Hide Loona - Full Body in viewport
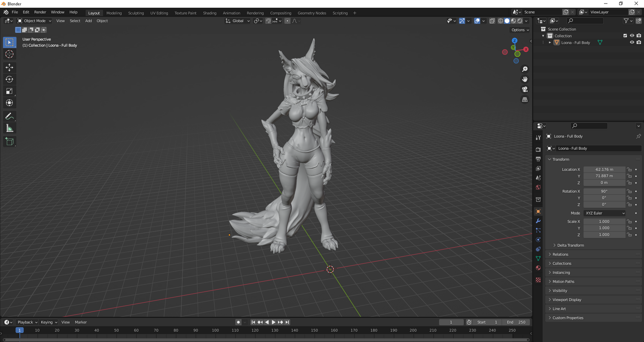Image resolution: width=644 pixels, height=342 pixels. (x=632, y=42)
